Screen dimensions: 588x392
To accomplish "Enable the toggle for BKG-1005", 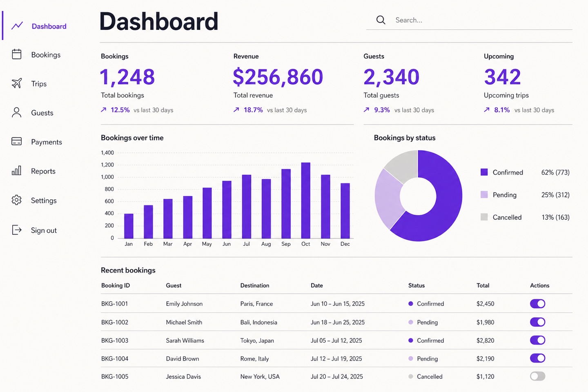I will (538, 376).
